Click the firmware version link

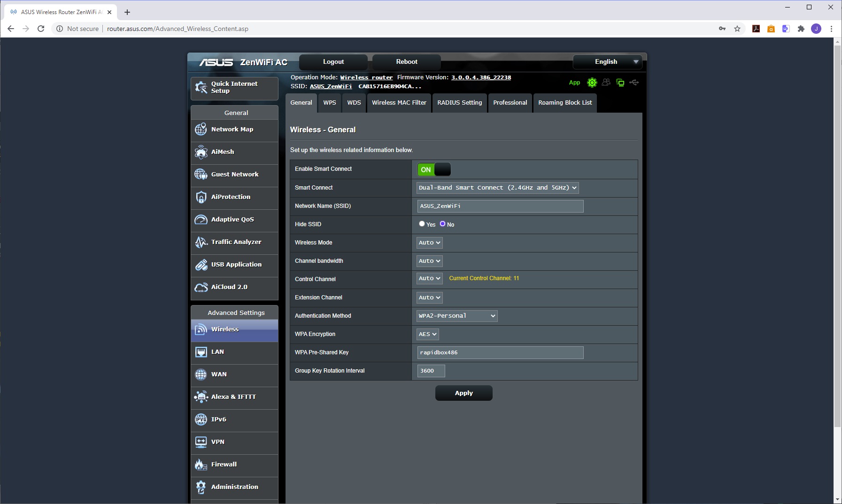point(481,77)
